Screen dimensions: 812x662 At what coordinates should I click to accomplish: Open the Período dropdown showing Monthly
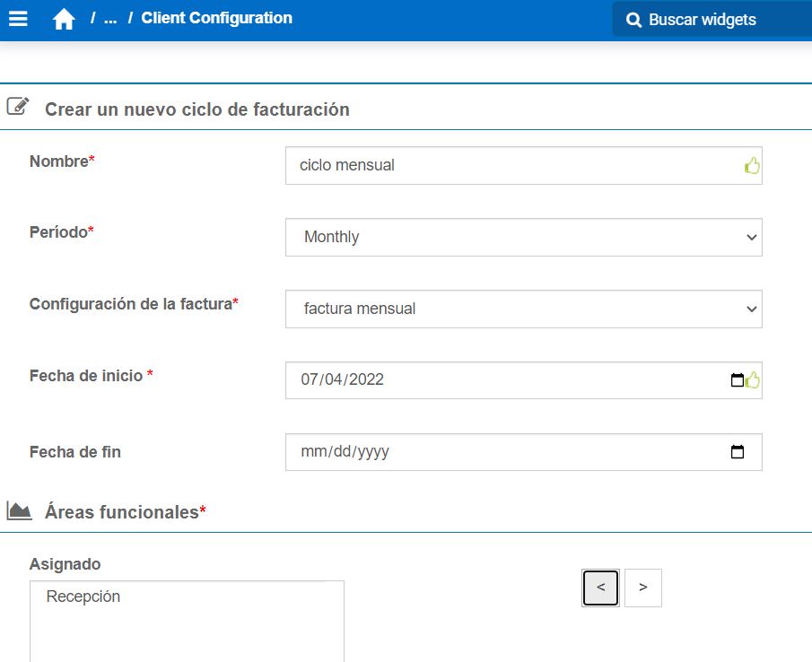point(523,237)
